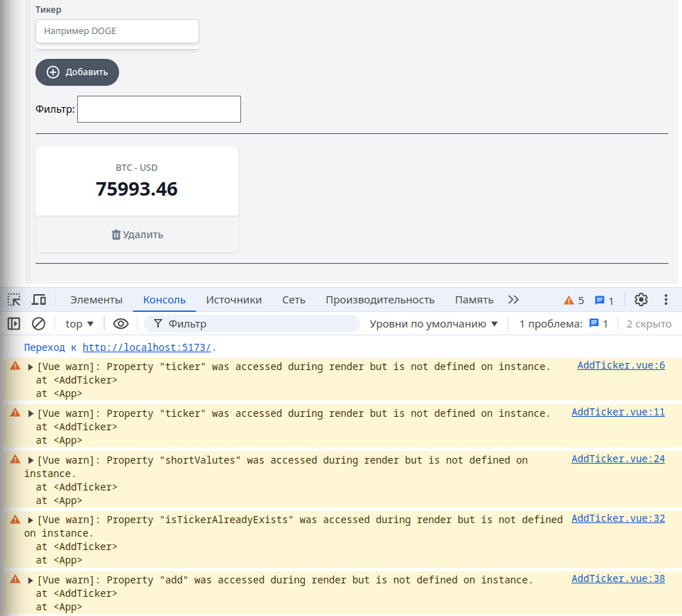Expand the first "ticker" Vue warning

pyautogui.click(x=30, y=367)
